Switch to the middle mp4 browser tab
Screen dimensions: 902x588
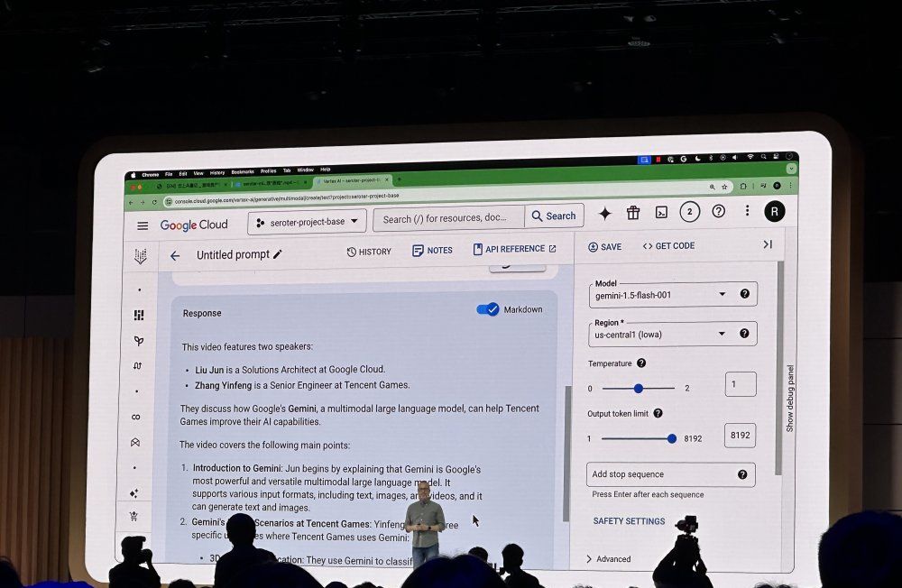point(269,183)
